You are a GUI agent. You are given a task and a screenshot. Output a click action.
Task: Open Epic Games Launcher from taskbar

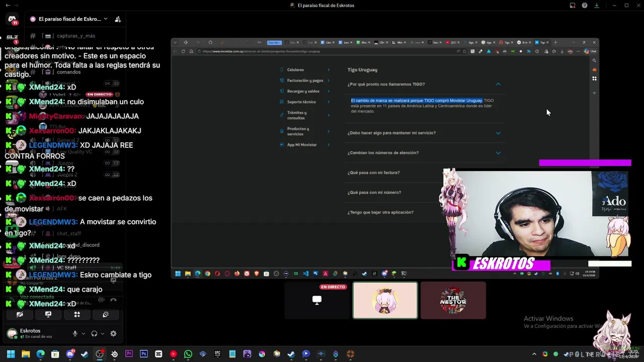pos(217,354)
